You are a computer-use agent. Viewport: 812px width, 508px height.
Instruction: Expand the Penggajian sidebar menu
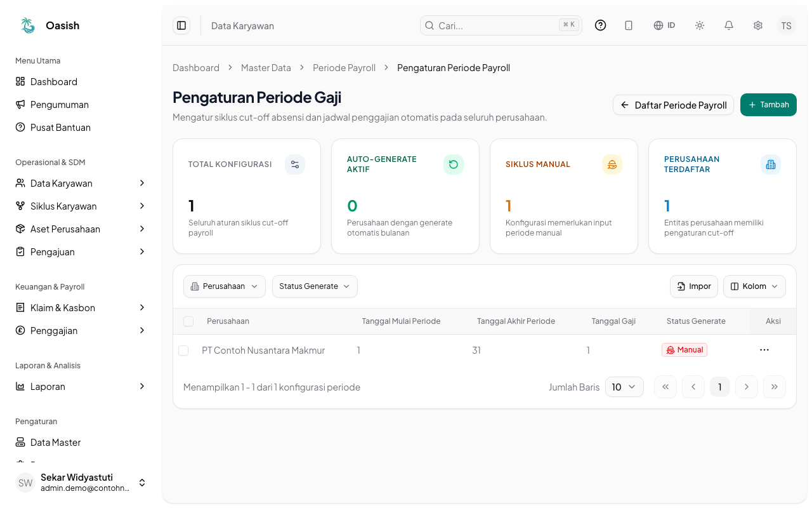point(81,330)
